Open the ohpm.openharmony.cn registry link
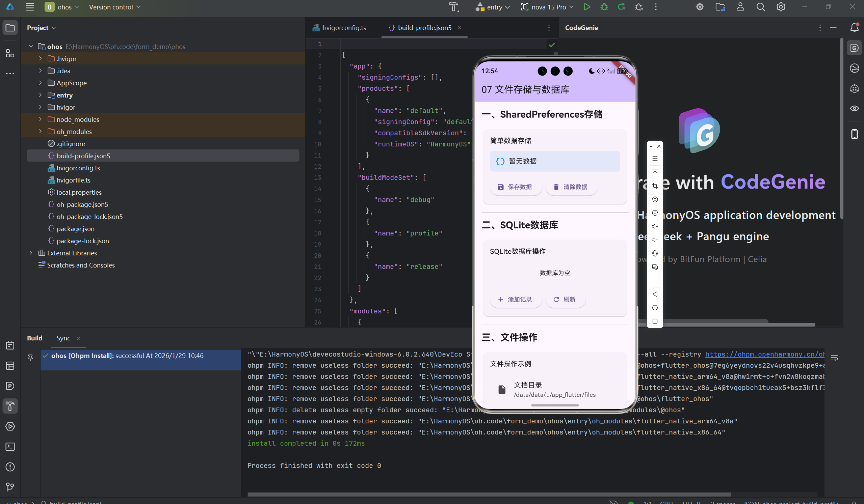The image size is (864, 504). click(x=765, y=354)
